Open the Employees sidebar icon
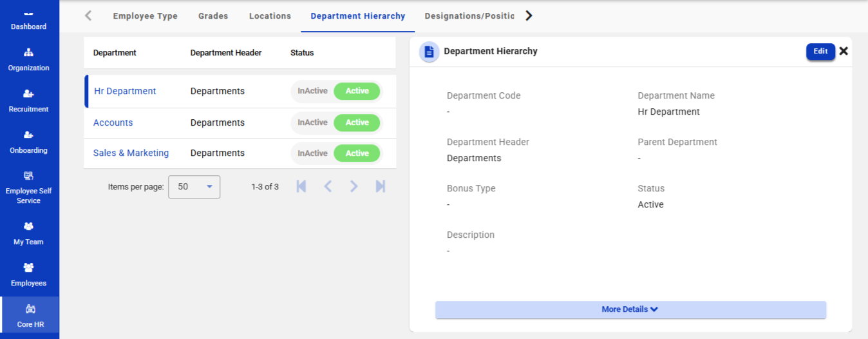This screenshot has height=339, width=868. coord(28,268)
